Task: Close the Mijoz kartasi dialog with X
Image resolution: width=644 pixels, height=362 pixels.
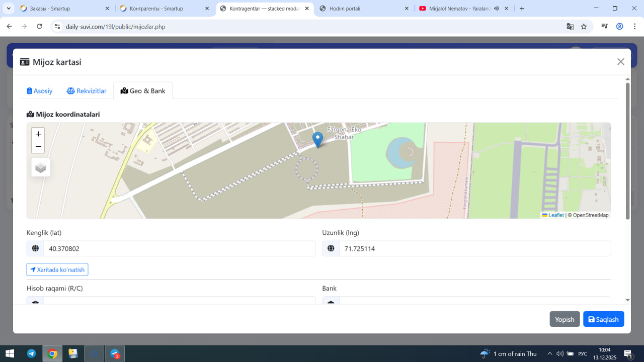Action: [x=620, y=62]
